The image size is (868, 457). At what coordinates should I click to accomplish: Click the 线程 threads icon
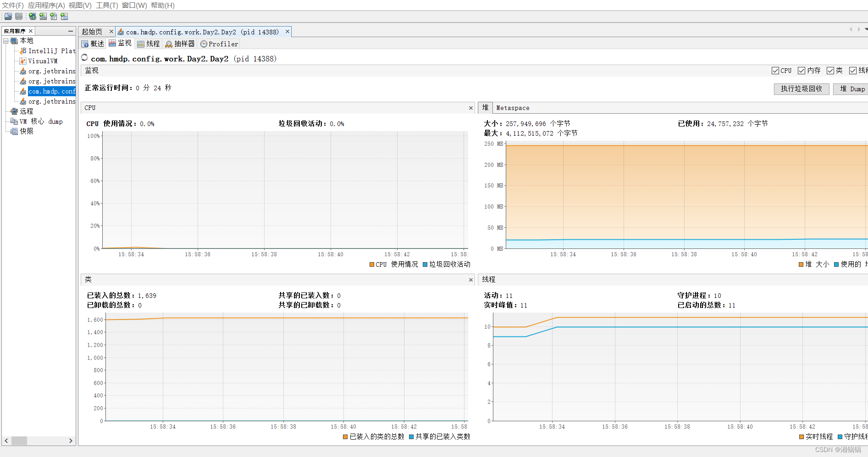click(x=141, y=44)
